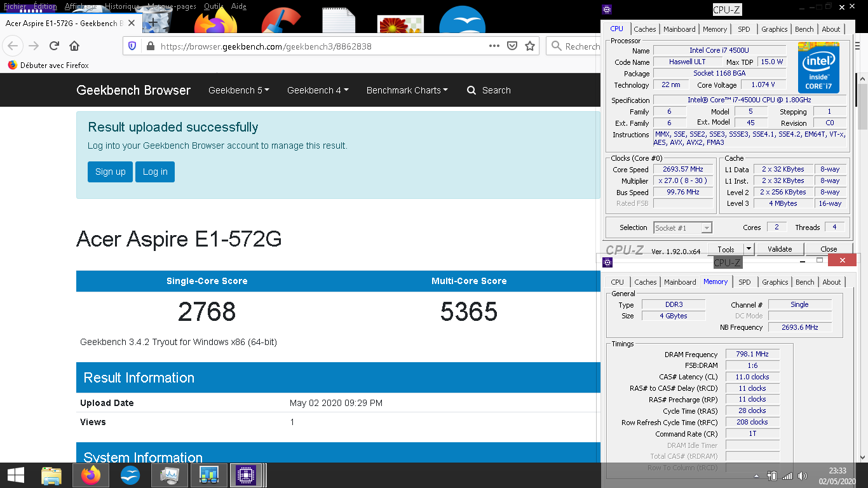Viewport: 868px width, 488px height.
Task: Expand the Benchmark Charts dropdown
Action: [407, 90]
